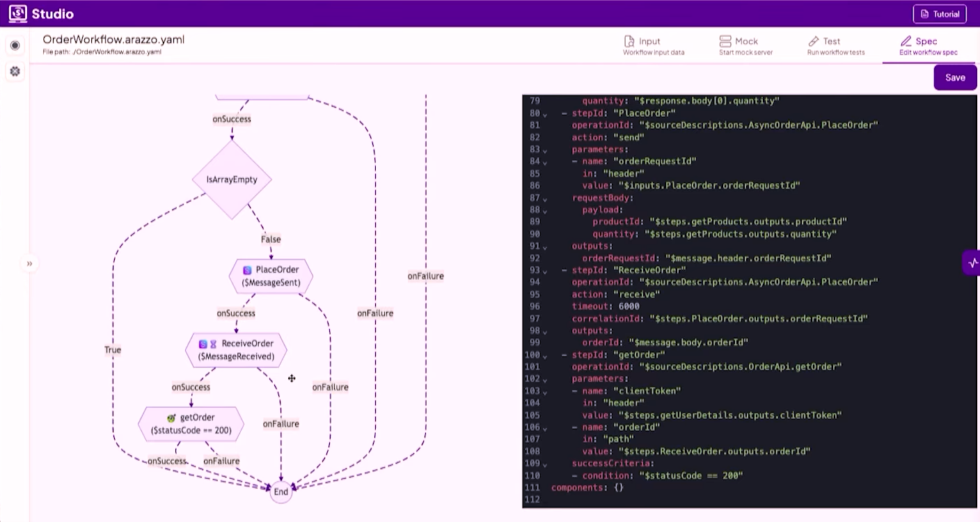Screen dimensions: 980x522
Task: Click the Studio logo icon
Action: (x=18, y=13)
